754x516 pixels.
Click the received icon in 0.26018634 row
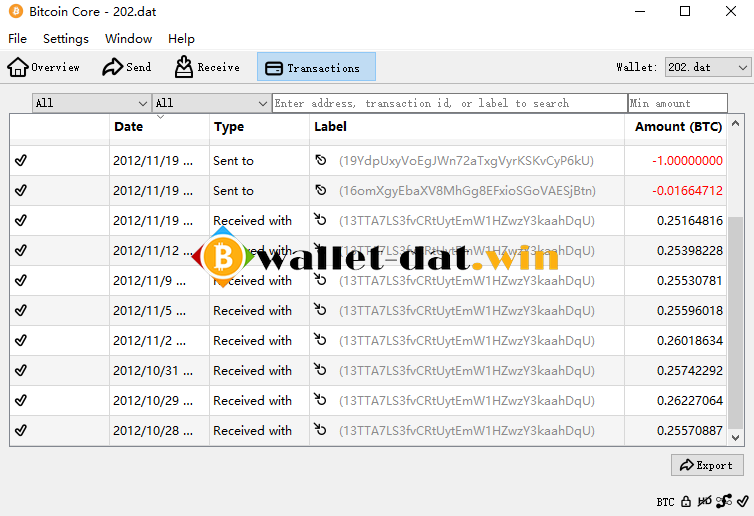click(320, 340)
